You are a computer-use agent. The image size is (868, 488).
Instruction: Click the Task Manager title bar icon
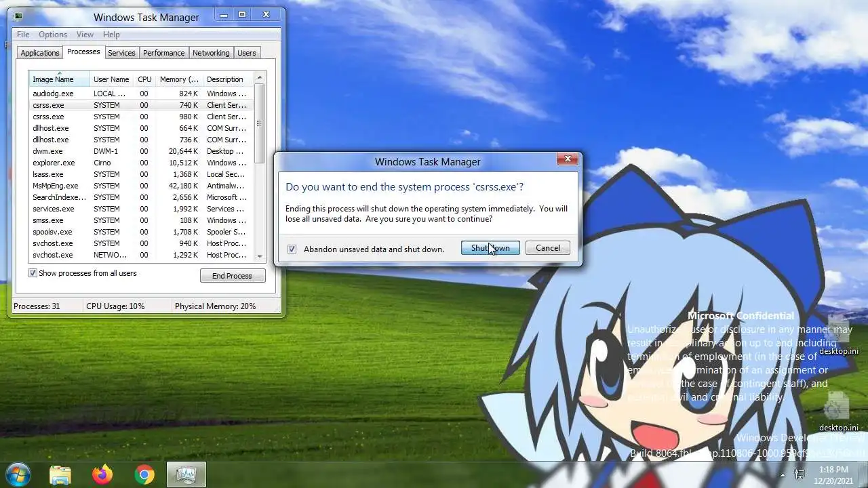pyautogui.click(x=18, y=16)
